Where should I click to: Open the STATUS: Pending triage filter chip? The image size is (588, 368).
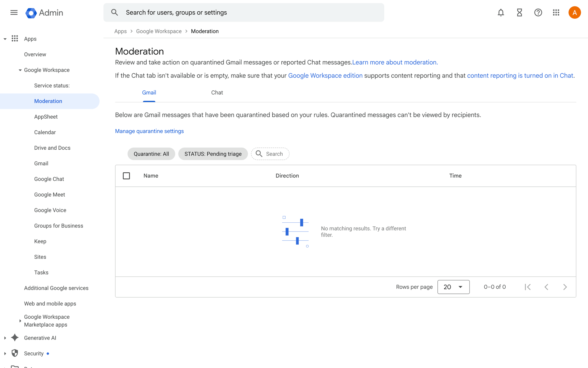point(213,154)
